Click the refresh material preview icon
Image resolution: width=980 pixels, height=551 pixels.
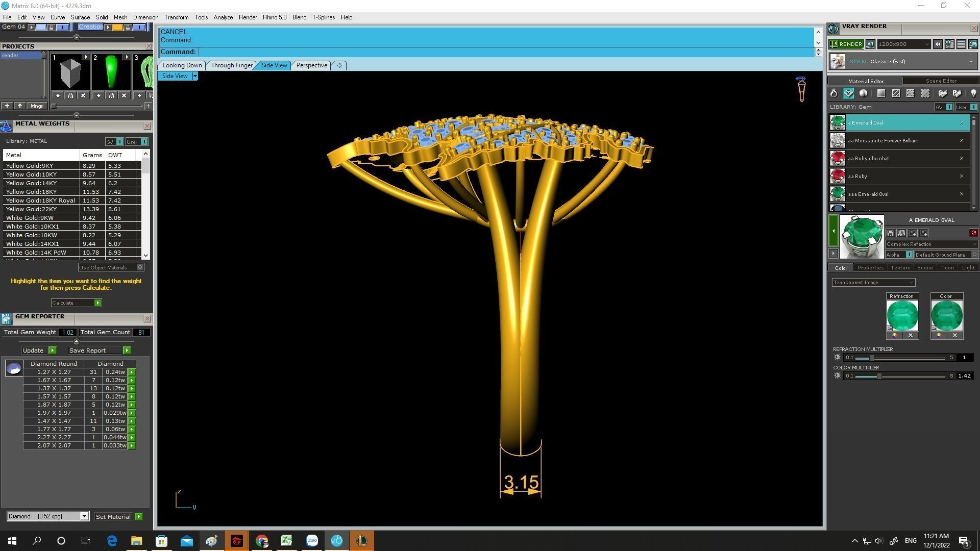973,233
